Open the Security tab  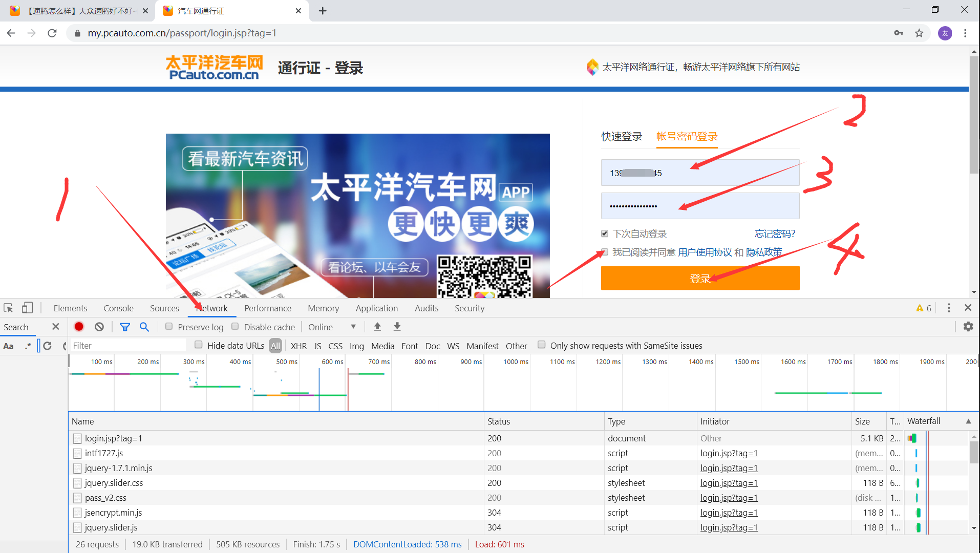(x=470, y=308)
